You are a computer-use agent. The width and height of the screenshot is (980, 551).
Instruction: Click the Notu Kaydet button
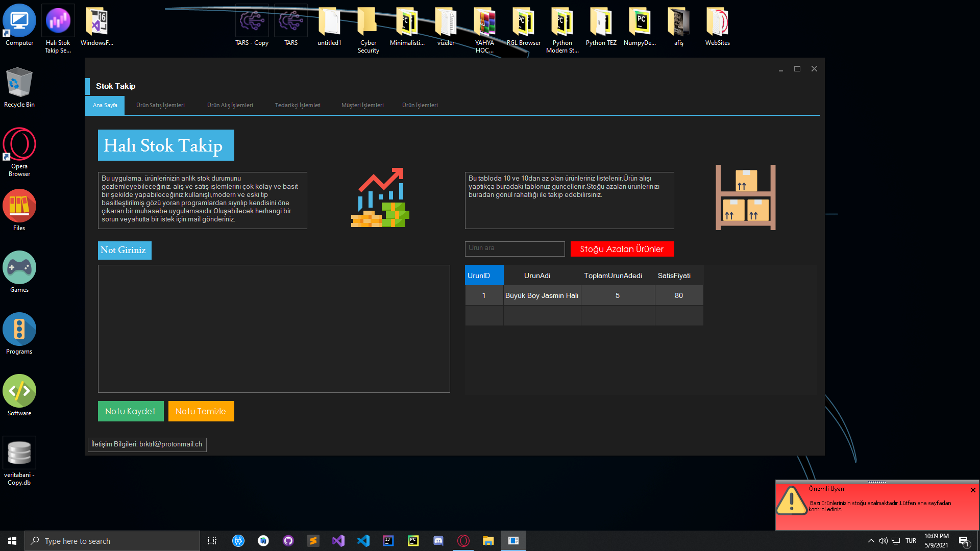(131, 411)
